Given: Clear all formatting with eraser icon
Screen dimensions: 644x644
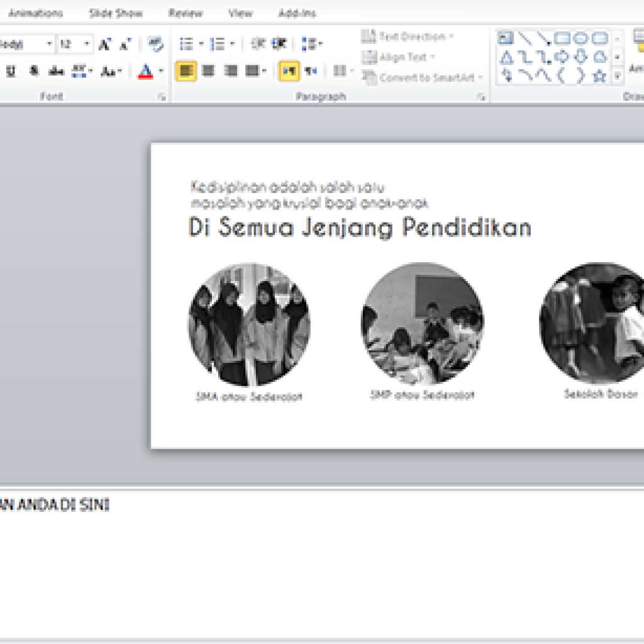Looking at the screenshot, I should pyautogui.click(x=155, y=43).
